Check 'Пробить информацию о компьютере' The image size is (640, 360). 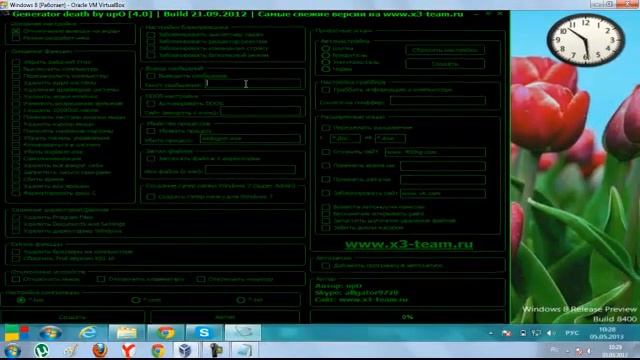[325, 90]
